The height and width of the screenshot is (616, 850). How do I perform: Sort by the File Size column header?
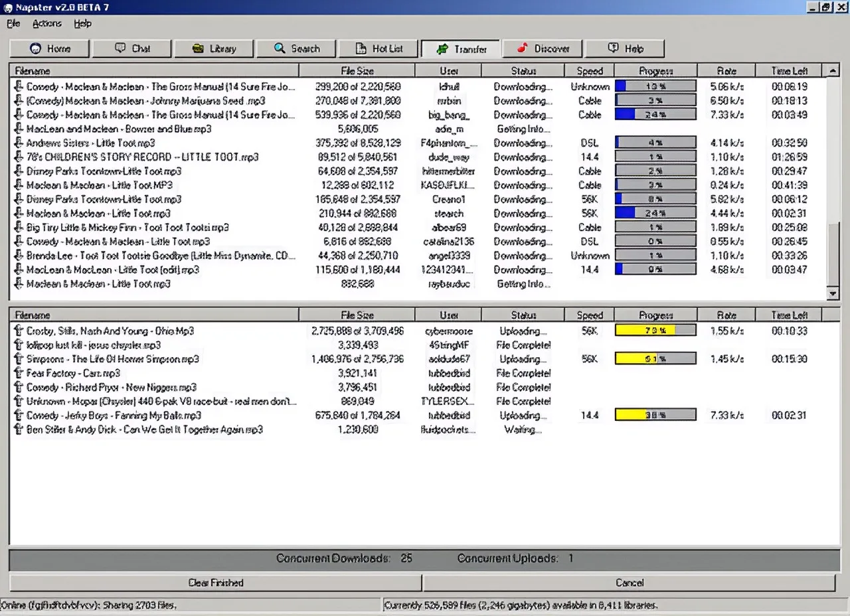click(x=356, y=70)
